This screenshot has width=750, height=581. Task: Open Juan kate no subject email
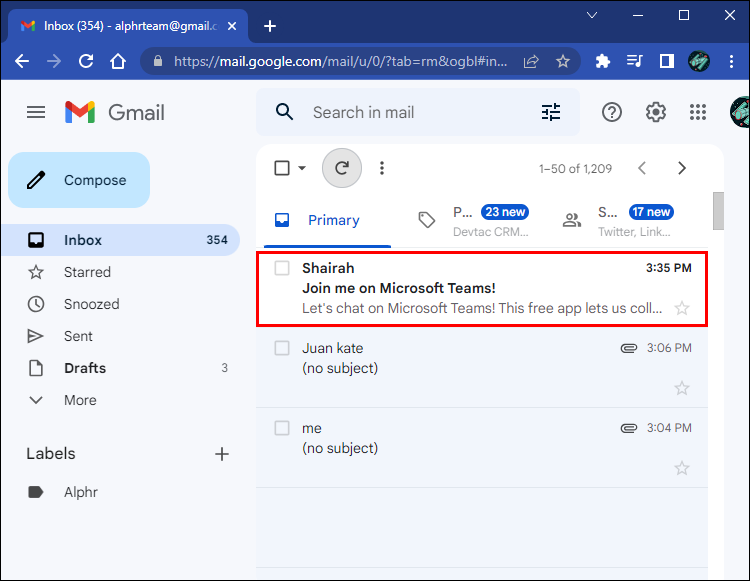(x=482, y=367)
